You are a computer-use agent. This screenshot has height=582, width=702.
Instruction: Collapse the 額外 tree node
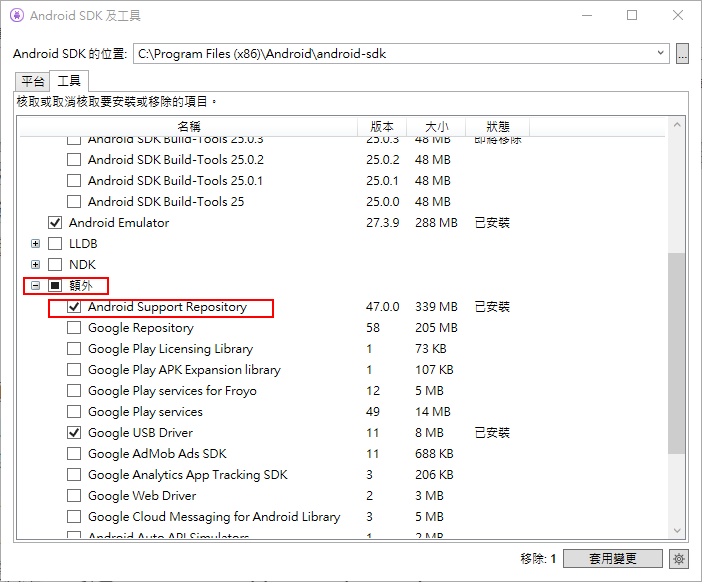click(x=35, y=286)
